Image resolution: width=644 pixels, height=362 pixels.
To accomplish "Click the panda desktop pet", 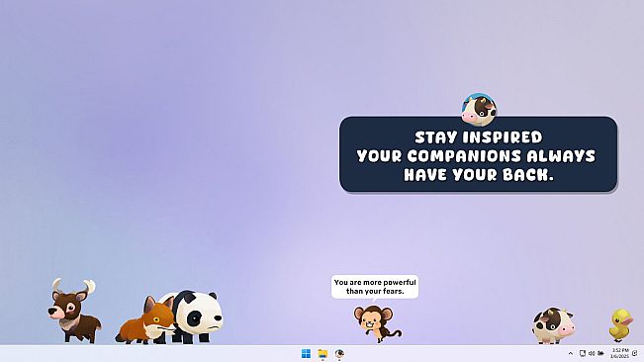I will coord(196,317).
